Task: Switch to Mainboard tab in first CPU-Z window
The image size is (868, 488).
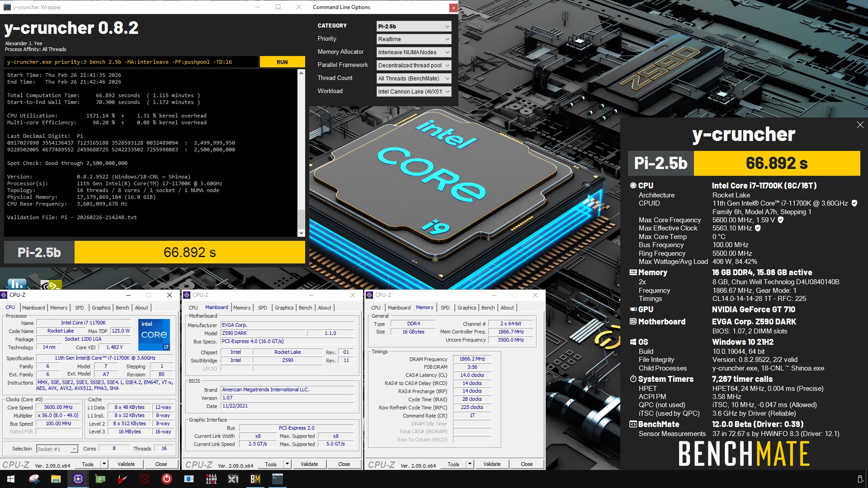Action: pyautogui.click(x=33, y=308)
